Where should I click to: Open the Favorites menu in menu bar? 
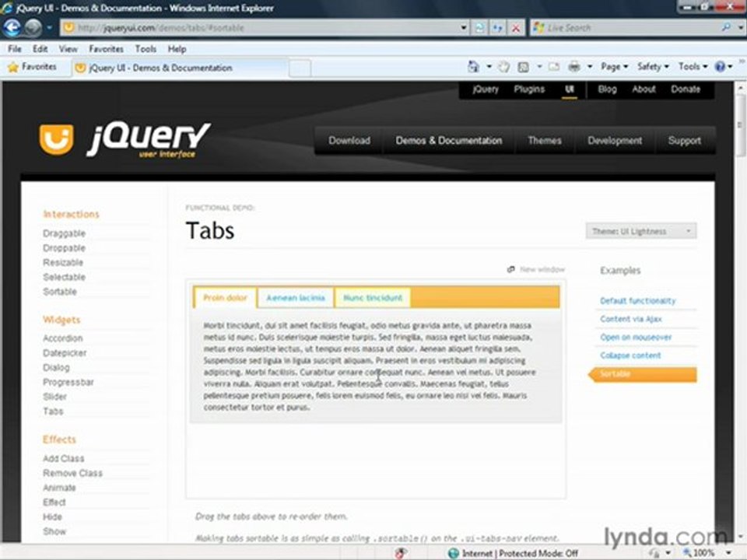pyautogui.click(x=106, y=48)
